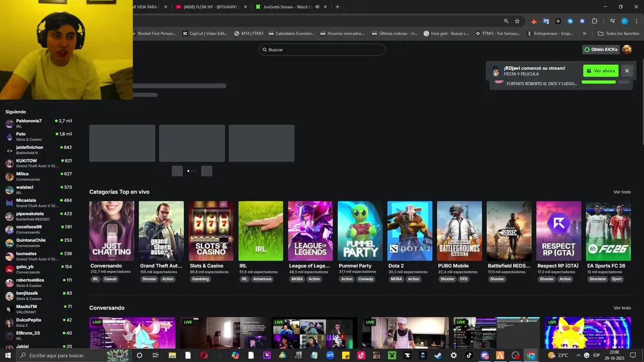Bookmark this page with the star icon

pos(517,21)
